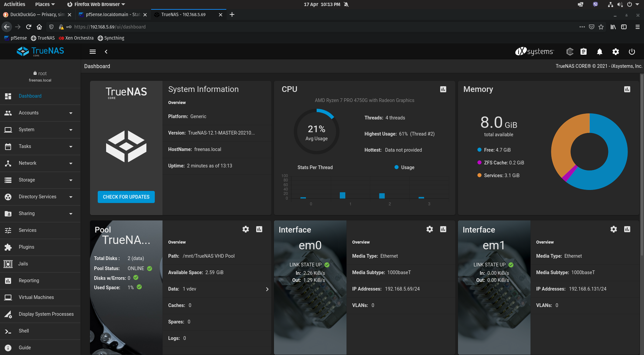This screenshot has height=355, width=644.
Task: Open Xen Orchestra bookmark
Action: tap(76, 38)
